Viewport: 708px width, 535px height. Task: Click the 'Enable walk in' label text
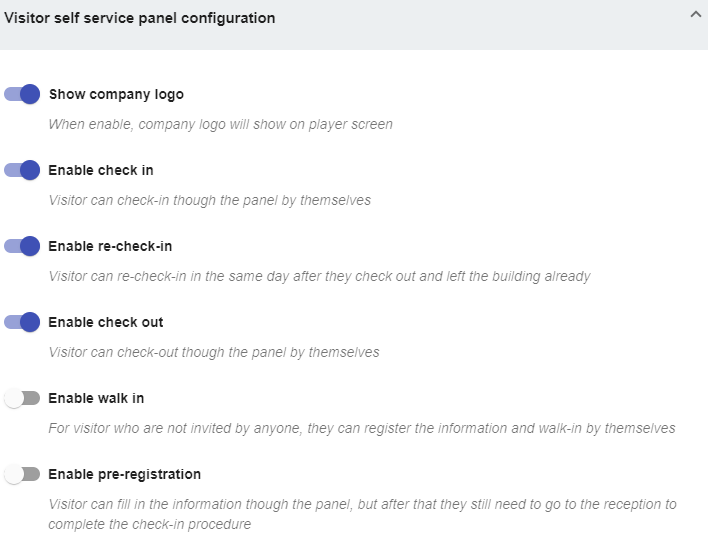96,399
